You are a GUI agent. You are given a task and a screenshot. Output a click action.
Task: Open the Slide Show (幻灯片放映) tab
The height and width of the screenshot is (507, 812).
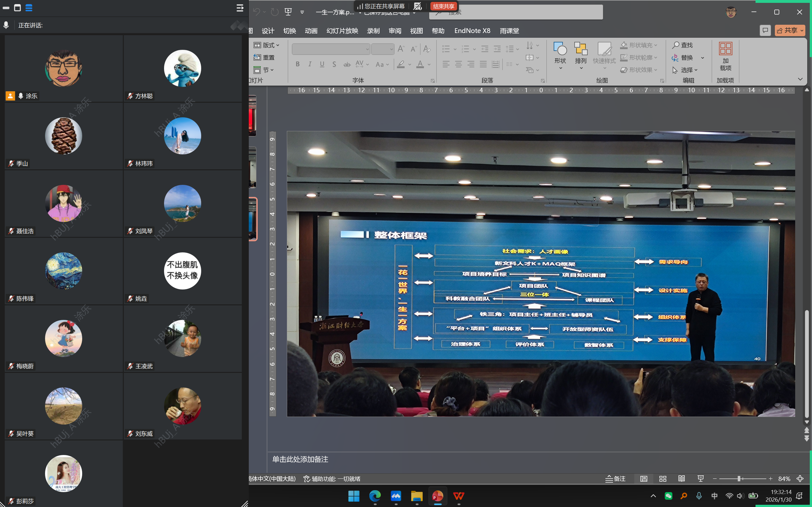[342, 31]
